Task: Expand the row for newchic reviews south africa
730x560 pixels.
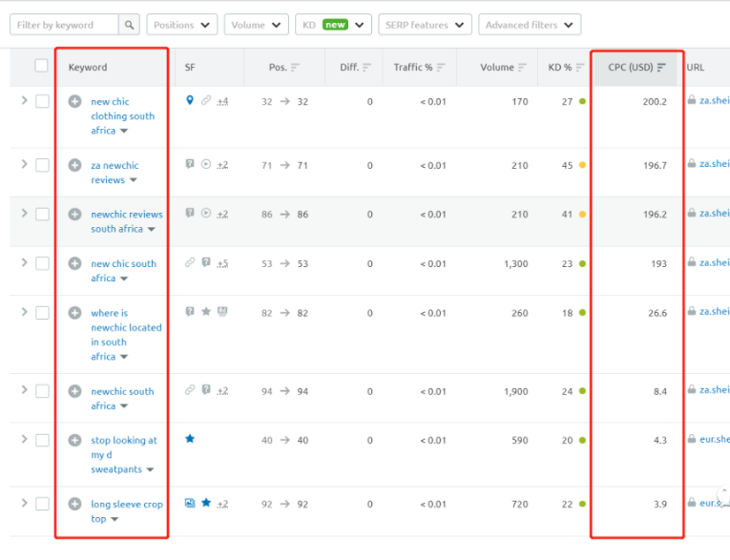Action: point(24,213)
